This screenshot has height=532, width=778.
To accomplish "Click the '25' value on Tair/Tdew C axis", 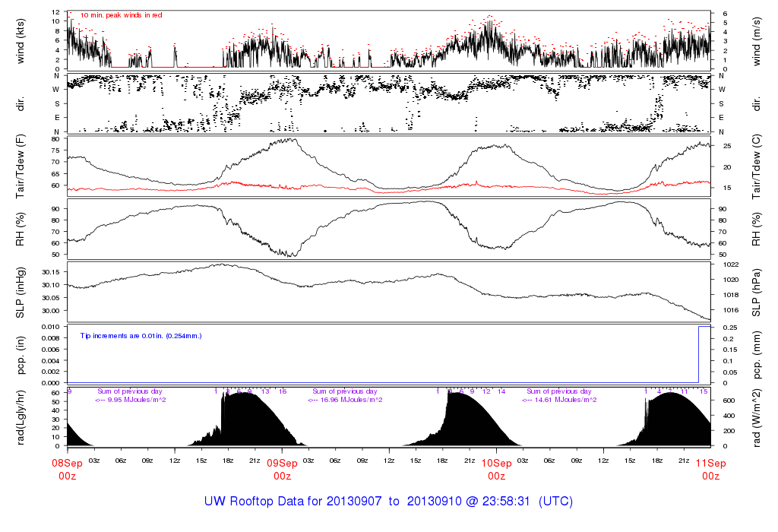I will (727, 146).
